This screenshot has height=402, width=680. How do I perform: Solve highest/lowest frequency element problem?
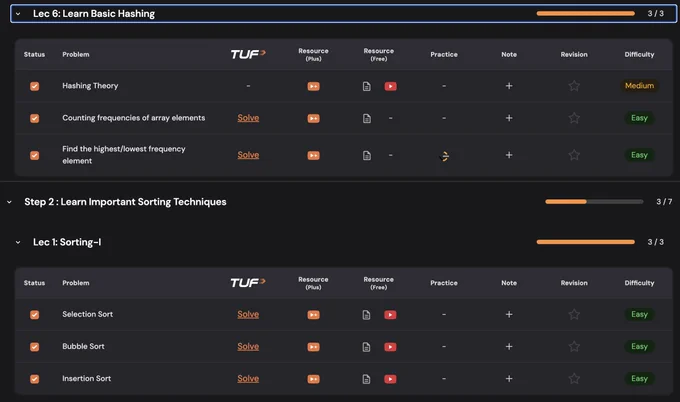tap(248, 155)
